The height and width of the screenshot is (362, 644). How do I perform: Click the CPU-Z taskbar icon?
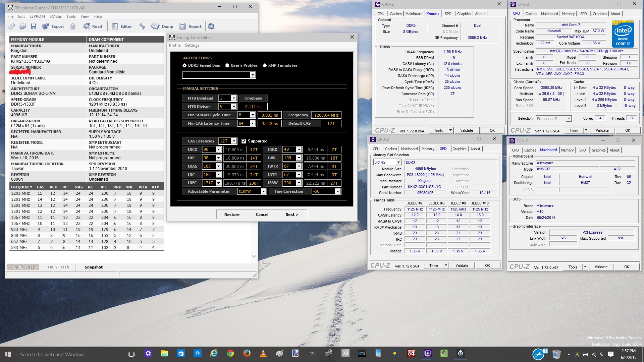[x=428, y=354]
